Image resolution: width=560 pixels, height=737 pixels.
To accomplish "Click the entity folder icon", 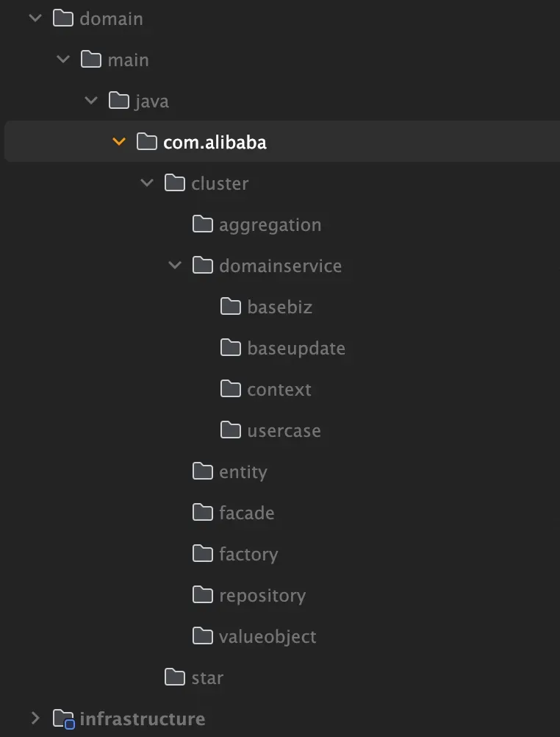I will click(203, 471).
